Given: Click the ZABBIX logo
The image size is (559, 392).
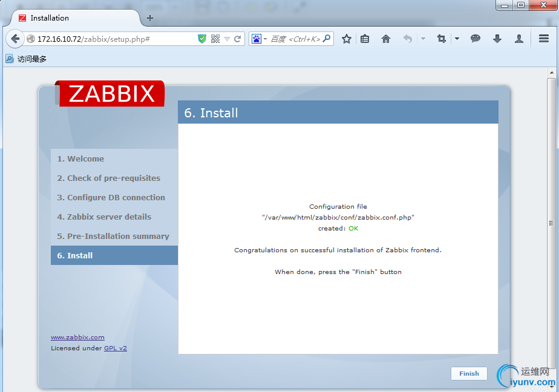Looking at the screenshot, I should [x=110, y=93].
